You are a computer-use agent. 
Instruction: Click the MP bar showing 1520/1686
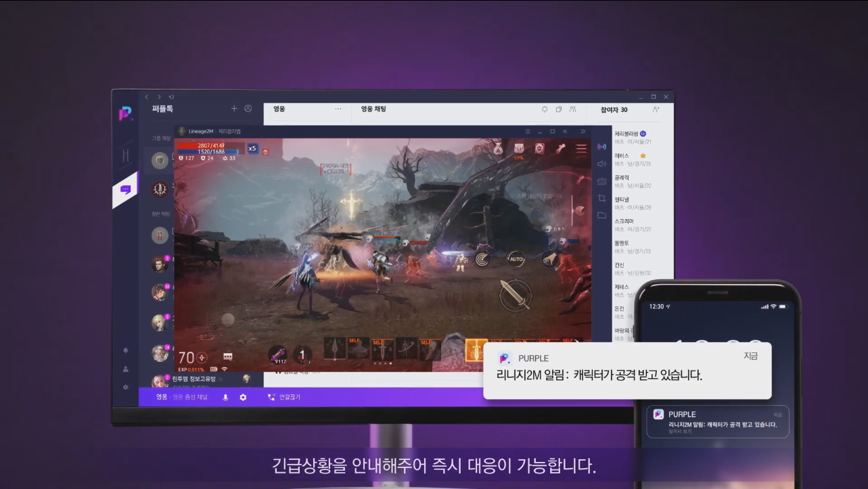[210, 152]
